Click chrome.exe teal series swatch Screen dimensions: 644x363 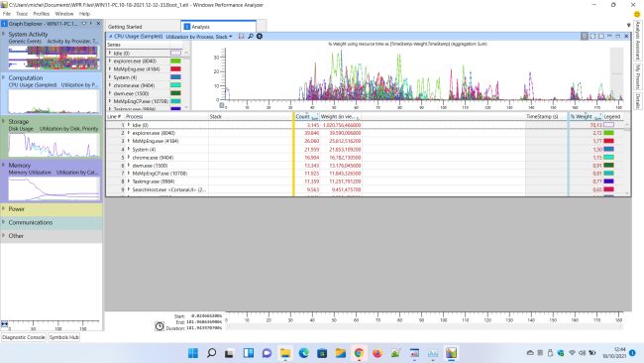pyautogui.click(x=175, y=85)
